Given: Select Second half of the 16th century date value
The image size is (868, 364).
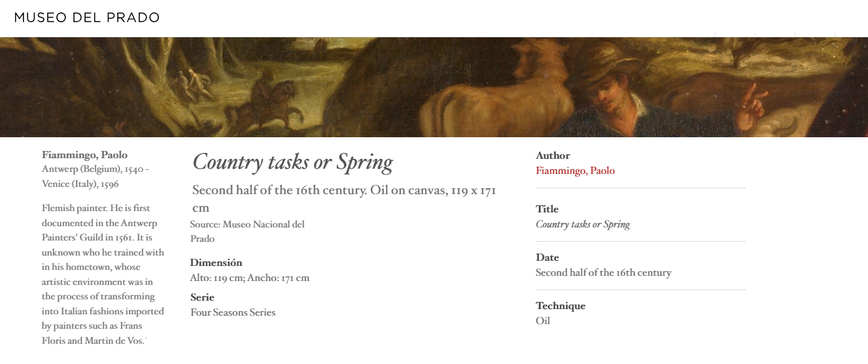Looking at the screenshot, I should [x=603, y=273].
